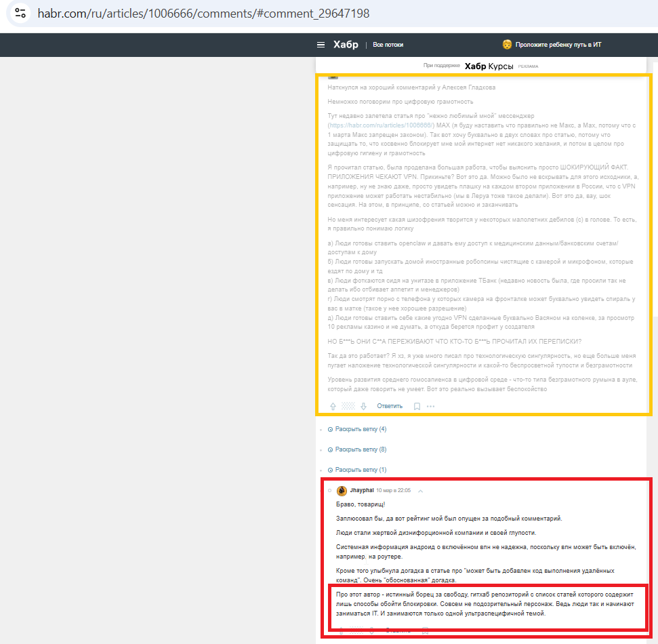Click the Хабр logo in header
The height and width of the screenshot is (644, 658).
pyautogui.click(x=346, y=45)
